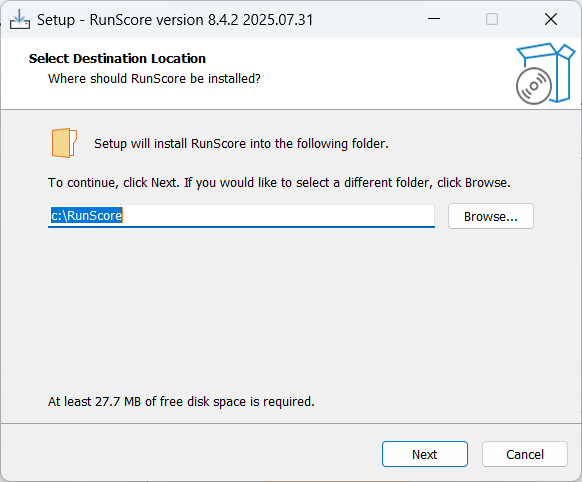
Task: Cancel the RunScore setup
Action: pos(524,454)
